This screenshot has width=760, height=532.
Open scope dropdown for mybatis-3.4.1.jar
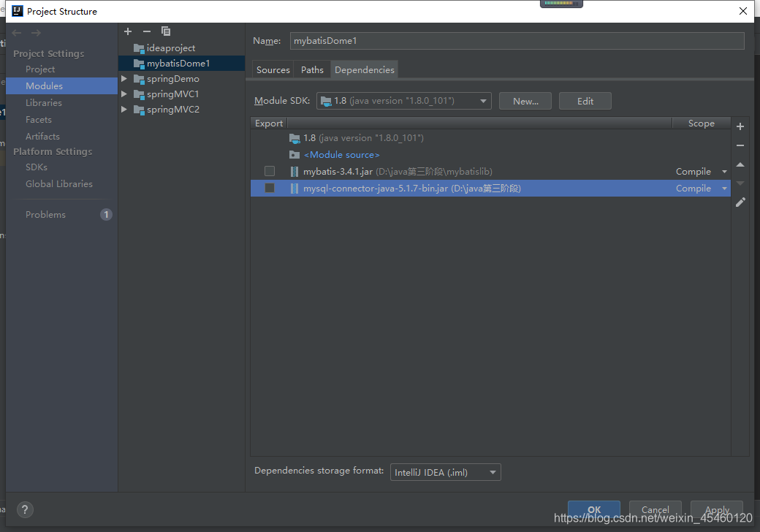click(724, 172)
